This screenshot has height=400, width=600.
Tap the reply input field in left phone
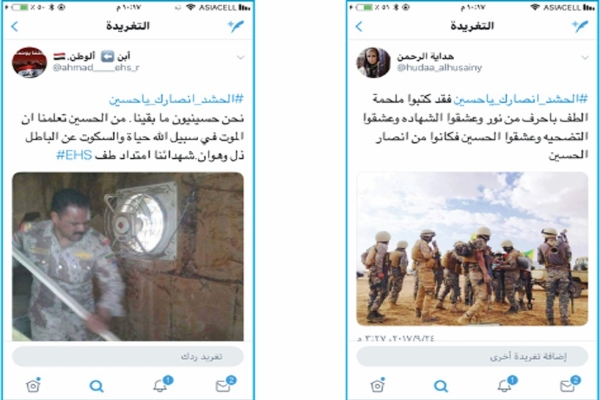click(128, 356)
